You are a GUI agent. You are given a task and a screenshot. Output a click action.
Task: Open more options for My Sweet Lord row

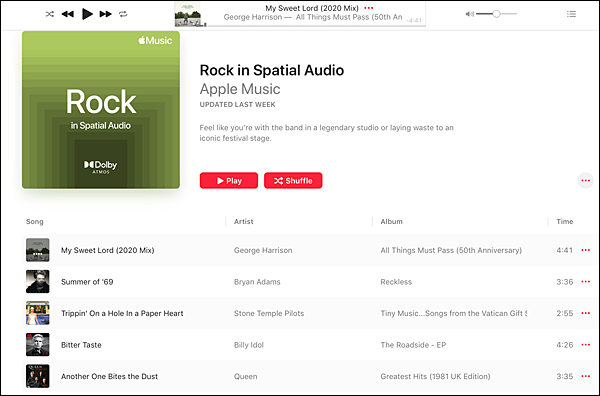(585, 250)
